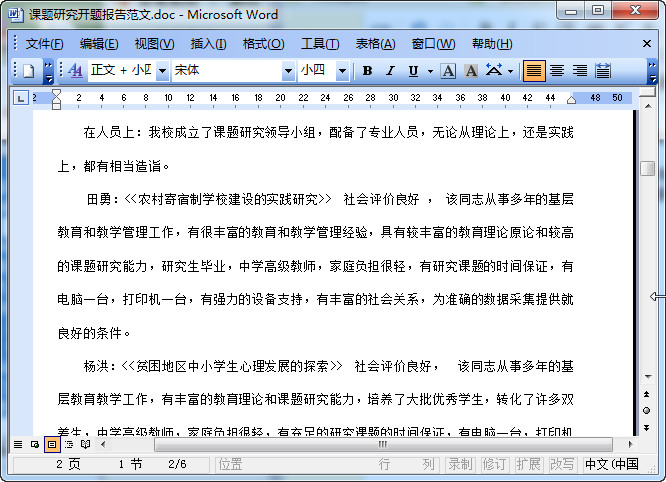Image resolution: width=666 pixels, height=482 pixels.
Task: Click the Previous Page double arrow
Action: click(x=647, y=395)
